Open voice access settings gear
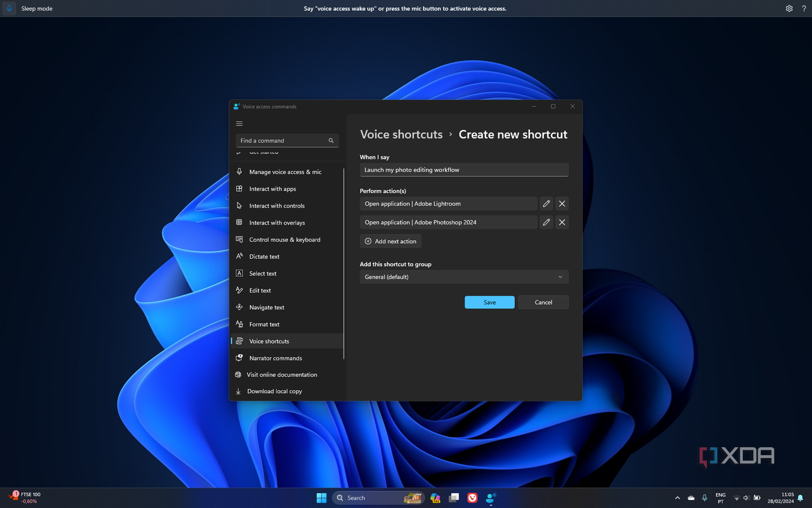This screenshot has height=508, width=812. pyautogui.click(x=789, y=8)
